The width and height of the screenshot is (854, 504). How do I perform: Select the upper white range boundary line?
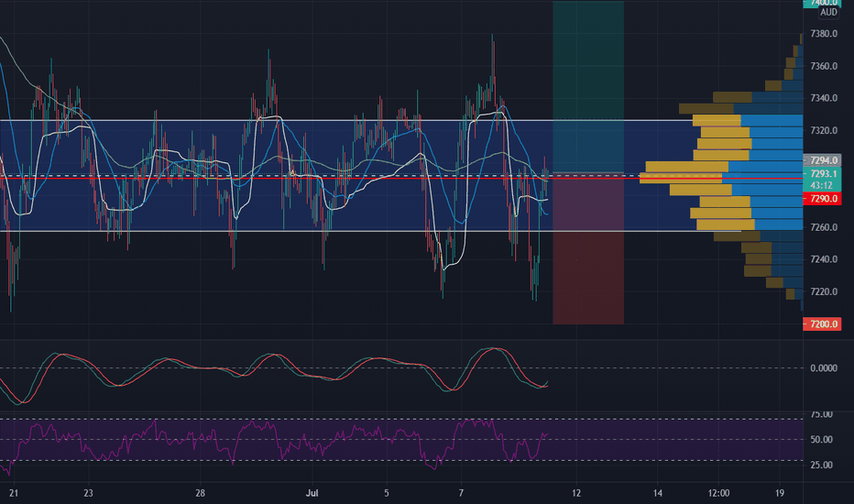348,120
